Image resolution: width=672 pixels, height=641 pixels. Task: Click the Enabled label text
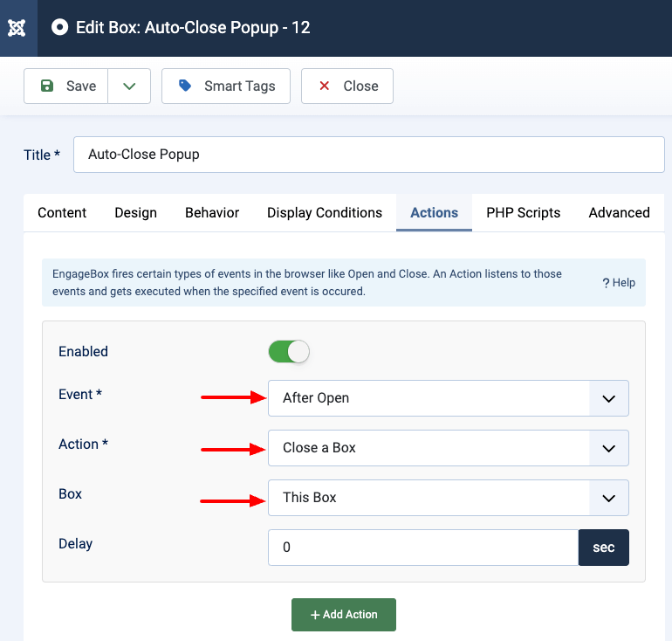coord(83,352)
